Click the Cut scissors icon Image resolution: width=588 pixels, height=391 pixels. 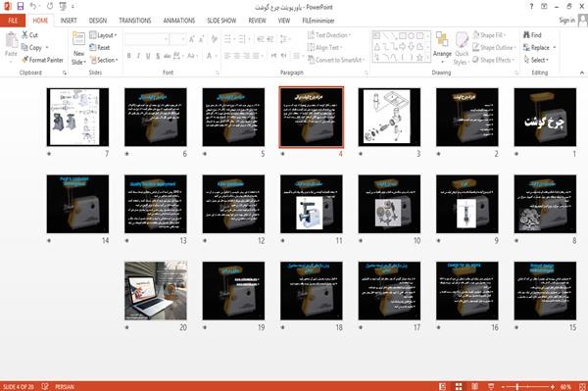(24, 35)
